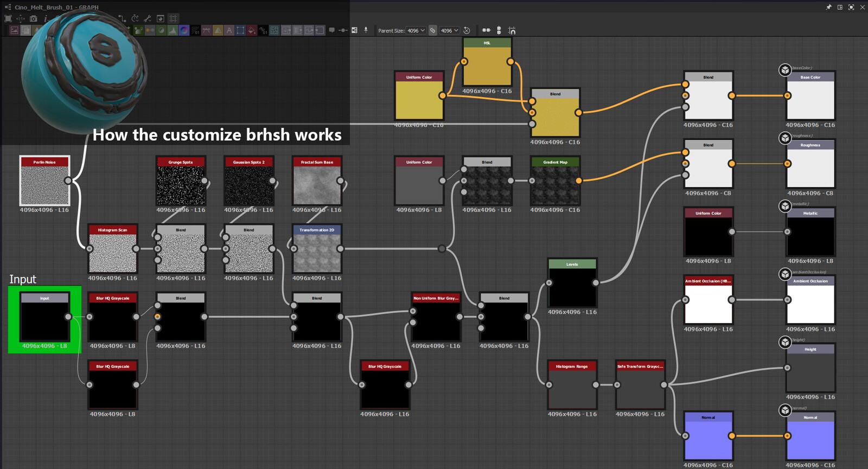Align selected nodes vertically
Viewport: 868px width, 469px height.
tap(499, 30)
